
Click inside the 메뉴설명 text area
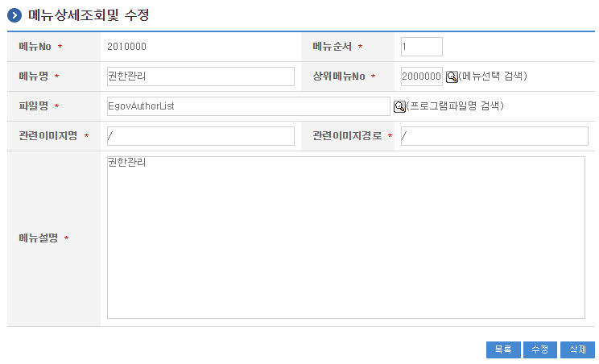(x=345, y=238)
